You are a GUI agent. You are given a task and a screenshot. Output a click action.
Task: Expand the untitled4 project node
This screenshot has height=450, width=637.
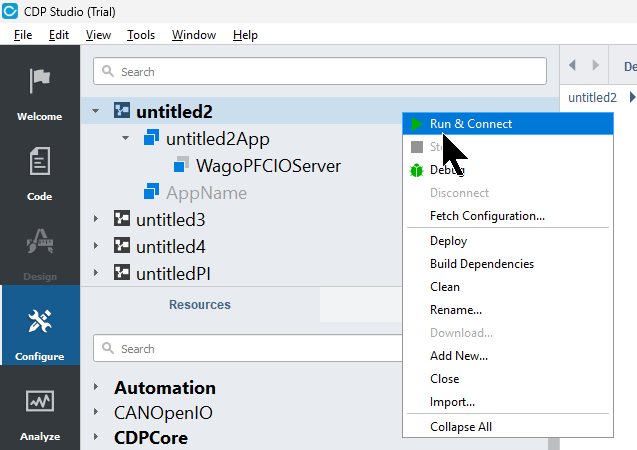click(95, 246)
